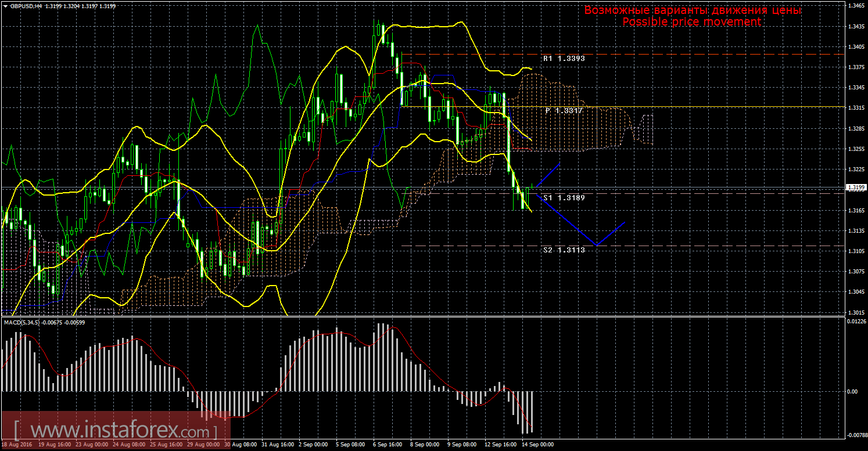Click the 1.3465 price axis label
Viewport: 868px width, 451px height.
click(x=856, y=6)
